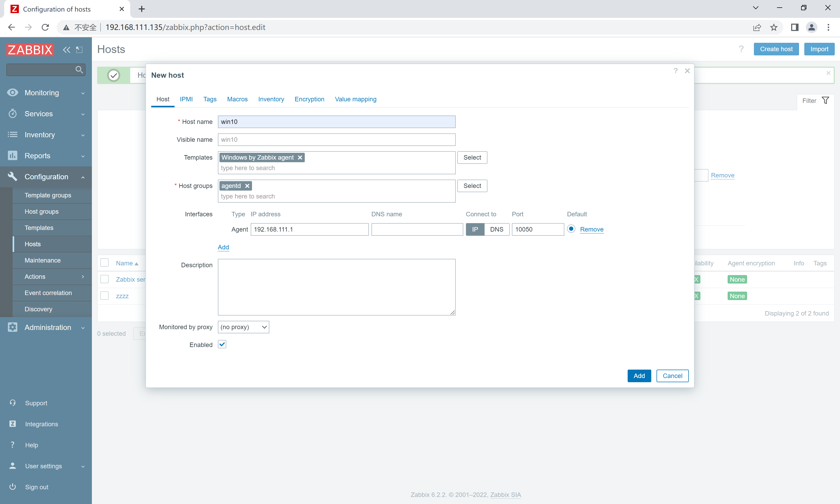Screen dimensions: 840x504
Task: Click the Filter funnel icon
Action: click(x=825, y=101)
